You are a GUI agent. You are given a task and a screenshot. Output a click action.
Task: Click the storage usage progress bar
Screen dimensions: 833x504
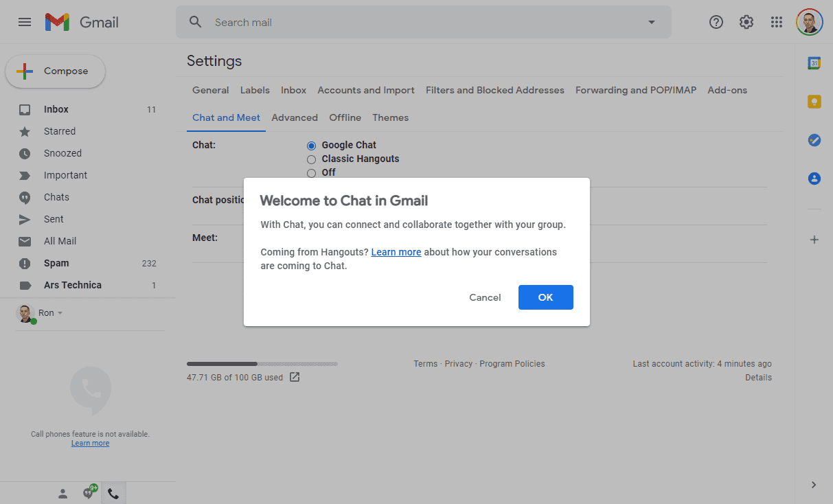[x=262, y=363]
